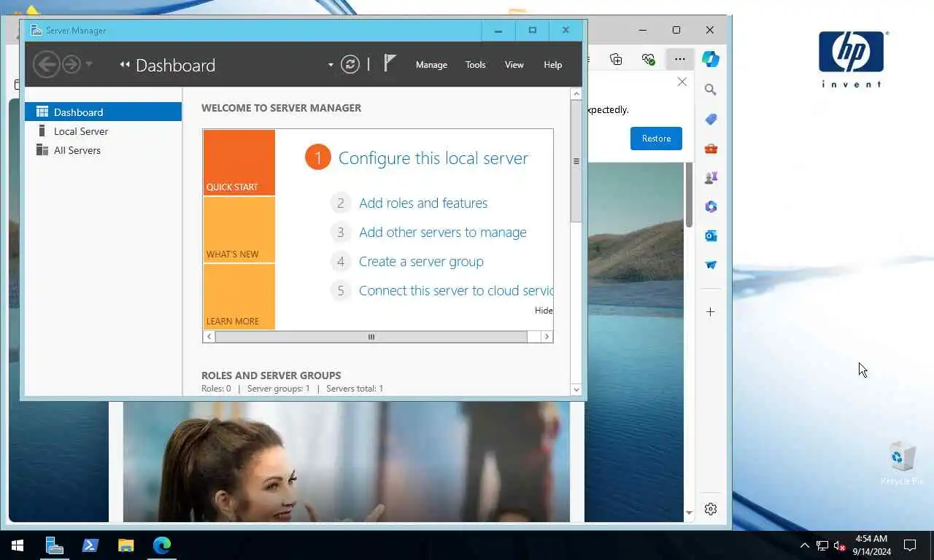Click Configure this local server link

point(433,158)
